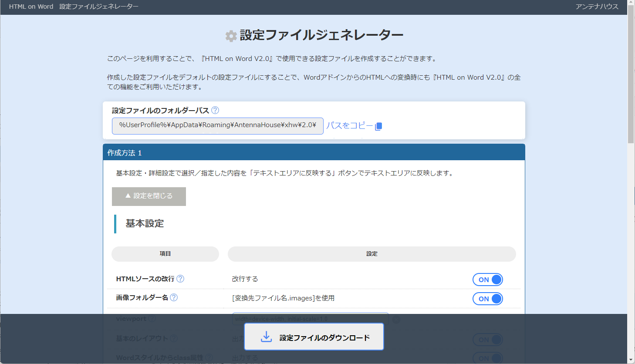Viewport: 635px width, 364px height.
Task: Click HTMLソースの改行 label
Action: click(145, 279)
